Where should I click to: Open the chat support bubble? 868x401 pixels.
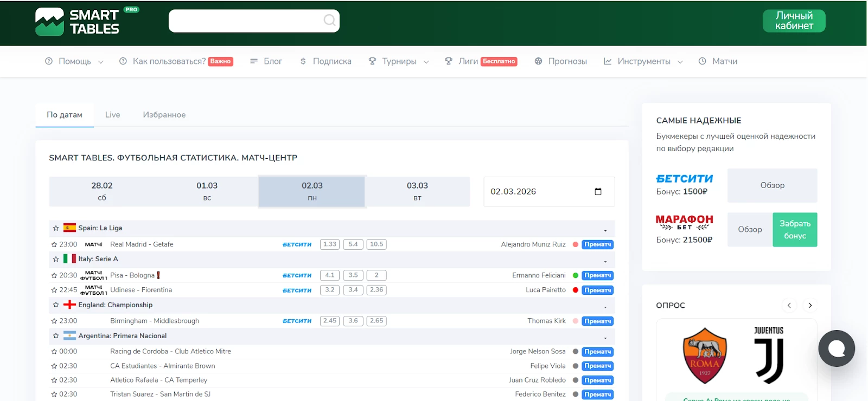point(837,348)
